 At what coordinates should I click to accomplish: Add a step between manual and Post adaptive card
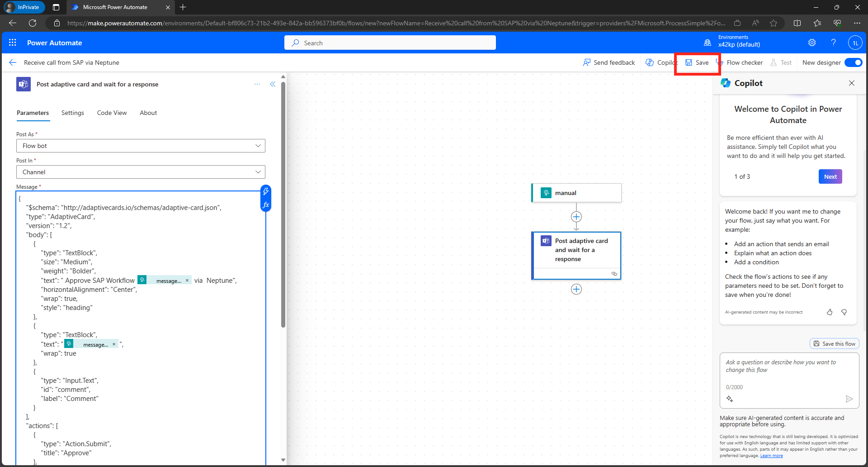click(576, 217)
